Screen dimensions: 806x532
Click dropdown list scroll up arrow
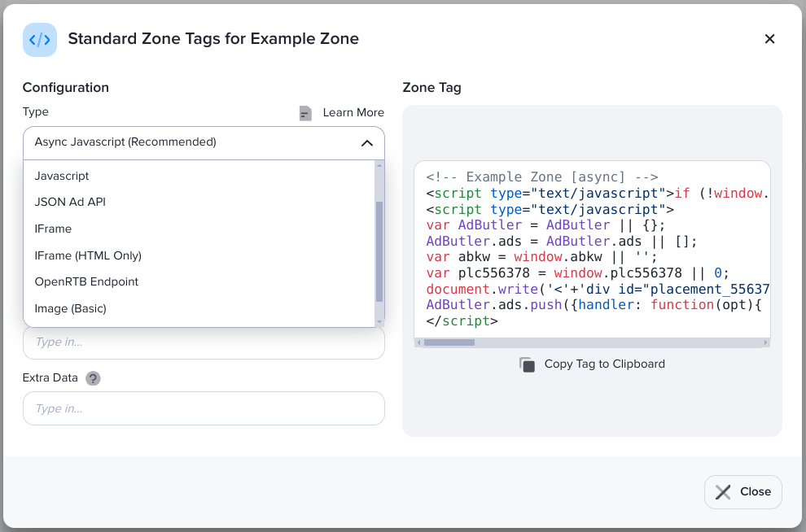tap(379, 165)
